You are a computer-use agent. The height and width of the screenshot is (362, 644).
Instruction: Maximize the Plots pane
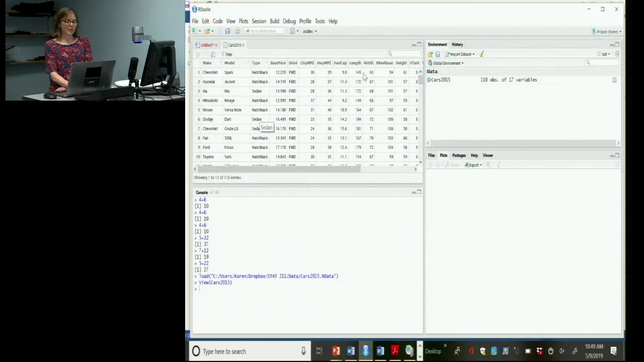tap(617, 155)
